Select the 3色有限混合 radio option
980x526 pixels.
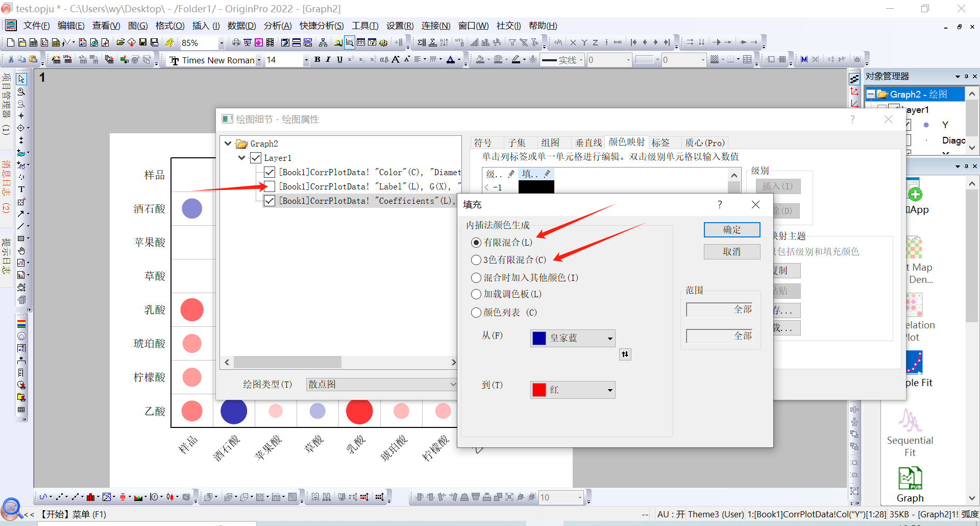476,260
